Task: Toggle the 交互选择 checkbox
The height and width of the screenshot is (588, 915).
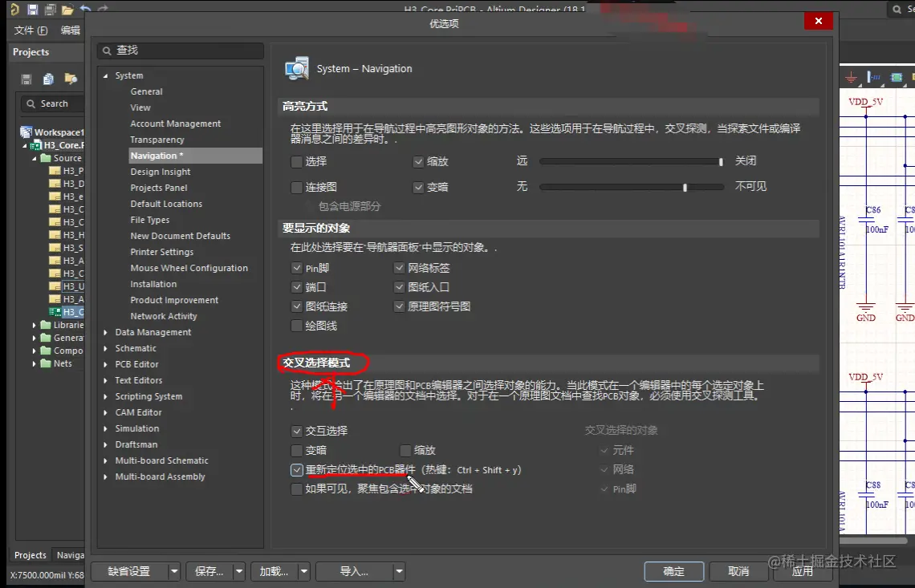Action: [x=296, y=431]
